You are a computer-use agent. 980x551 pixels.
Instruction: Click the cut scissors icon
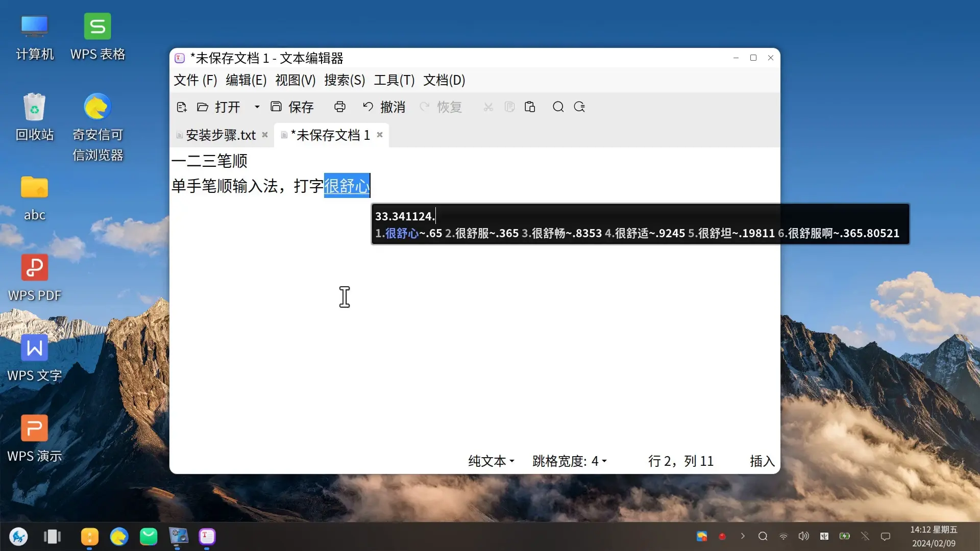click(x=488, y=107)
